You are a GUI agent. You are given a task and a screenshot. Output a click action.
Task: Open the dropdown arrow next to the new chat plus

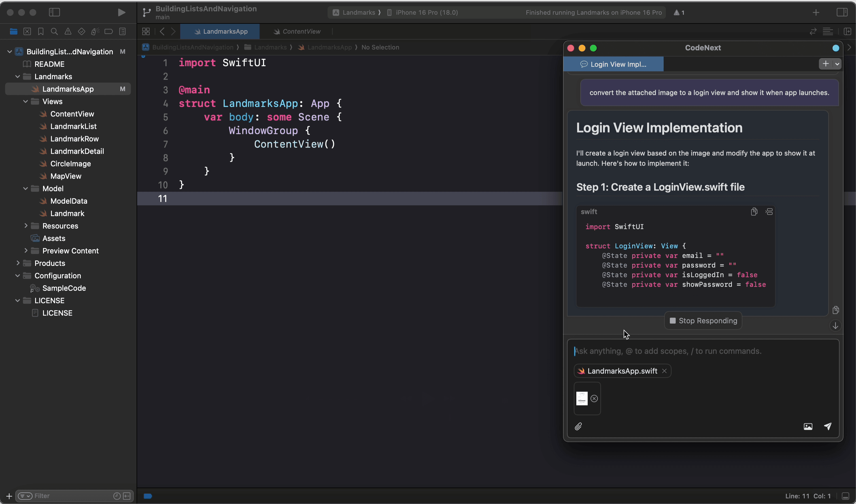837,63
